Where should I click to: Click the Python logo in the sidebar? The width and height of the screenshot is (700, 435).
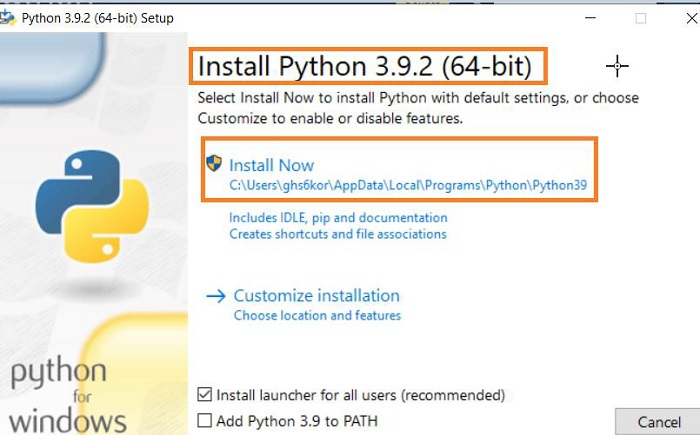pyautogui.click(x=92, y=206)
